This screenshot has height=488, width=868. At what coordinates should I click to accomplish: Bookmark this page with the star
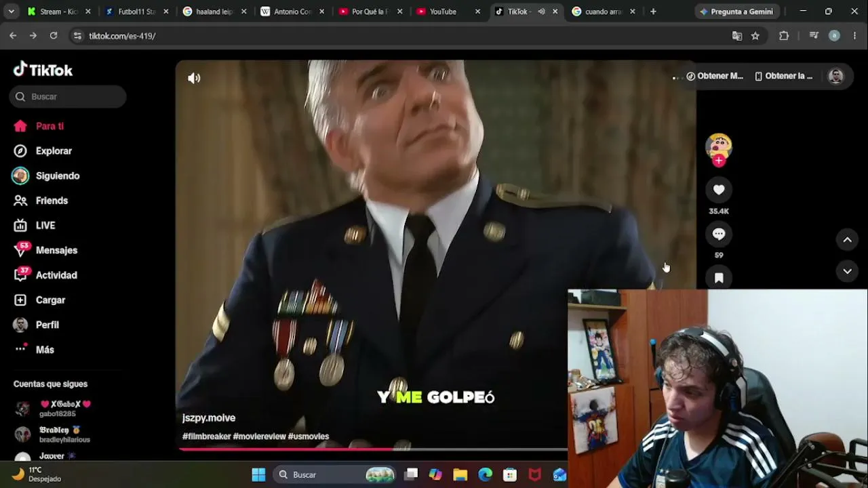point(755,36)
